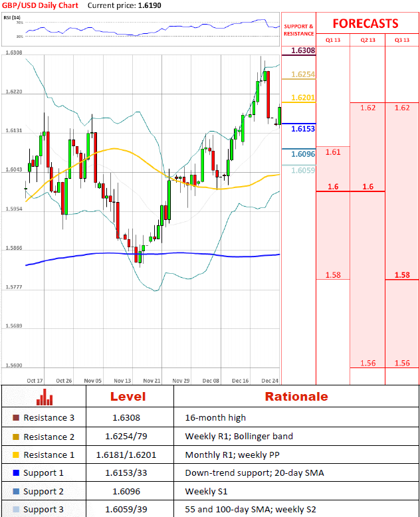Click the FORECASTS heading
420x517 pixels.
366,24
